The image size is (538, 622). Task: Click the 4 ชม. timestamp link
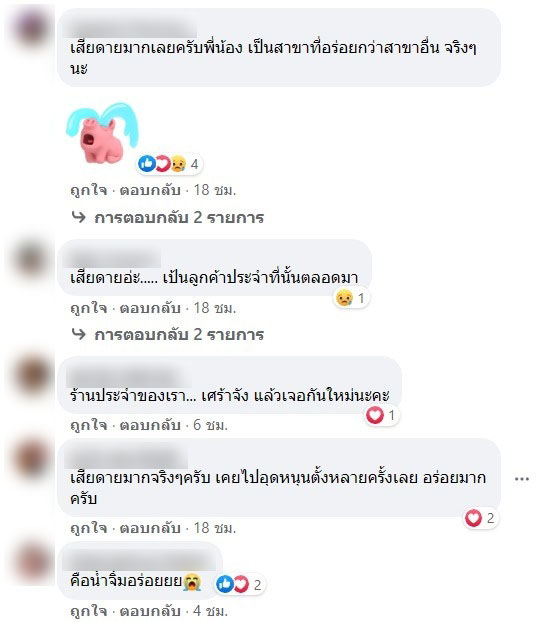tap(211, 610)
